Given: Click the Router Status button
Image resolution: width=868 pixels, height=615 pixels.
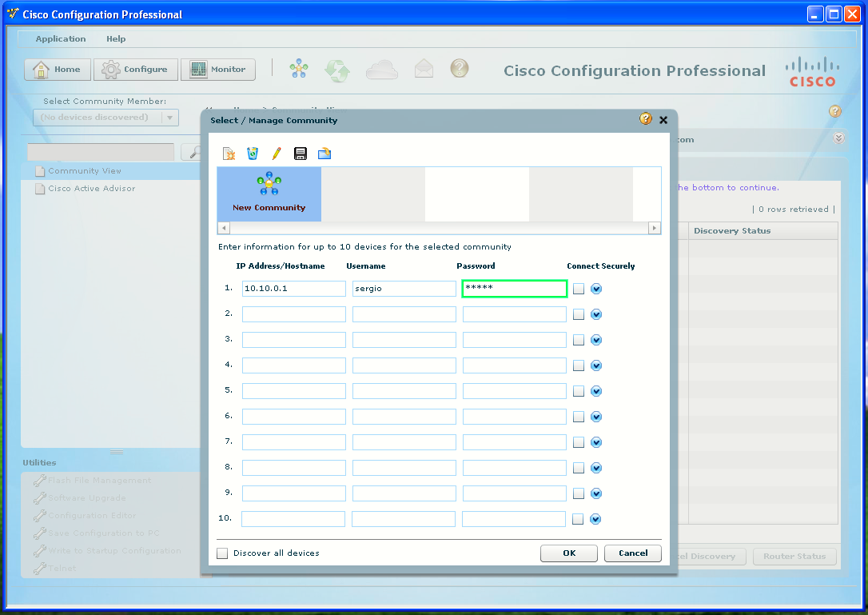Looking at the screenshot, I should (794, 557).
